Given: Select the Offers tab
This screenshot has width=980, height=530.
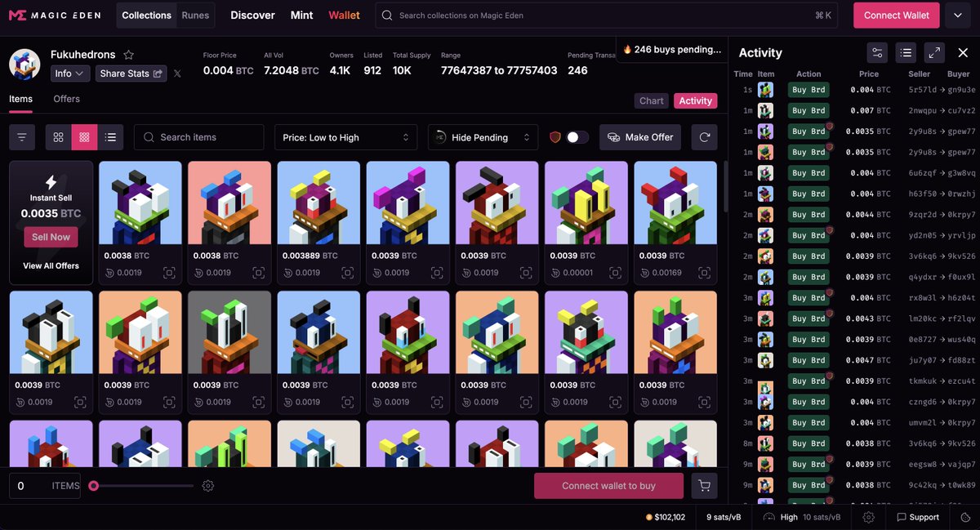Looking at the screenshot, I should (67, 99).
